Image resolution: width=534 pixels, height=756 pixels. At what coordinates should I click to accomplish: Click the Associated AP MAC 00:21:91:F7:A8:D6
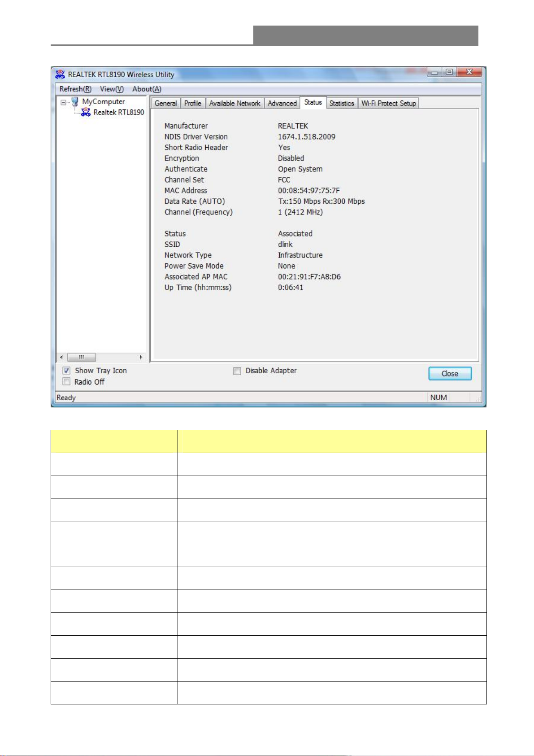(x=309, y=277)
